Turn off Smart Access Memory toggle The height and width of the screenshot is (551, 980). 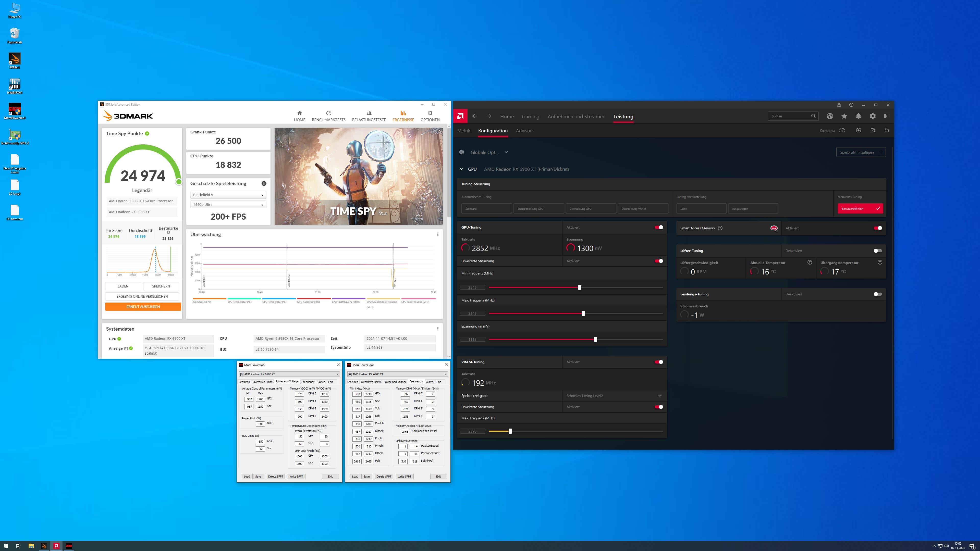878,228
